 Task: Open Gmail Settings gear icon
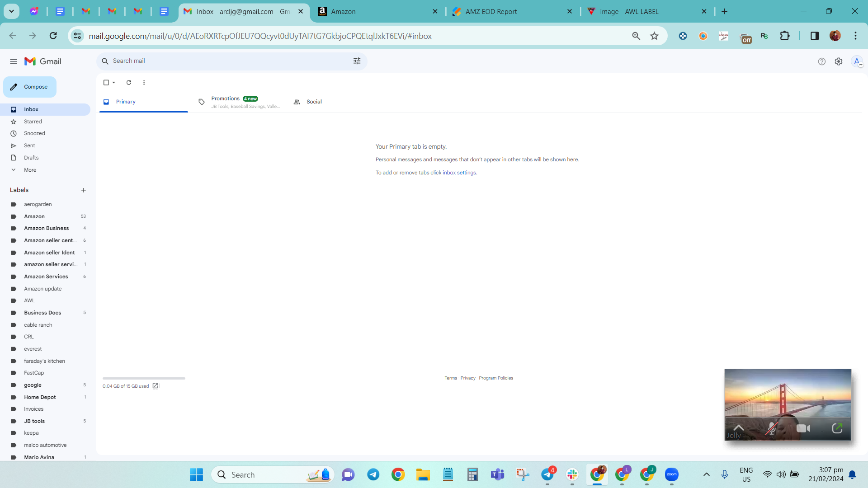839,61
